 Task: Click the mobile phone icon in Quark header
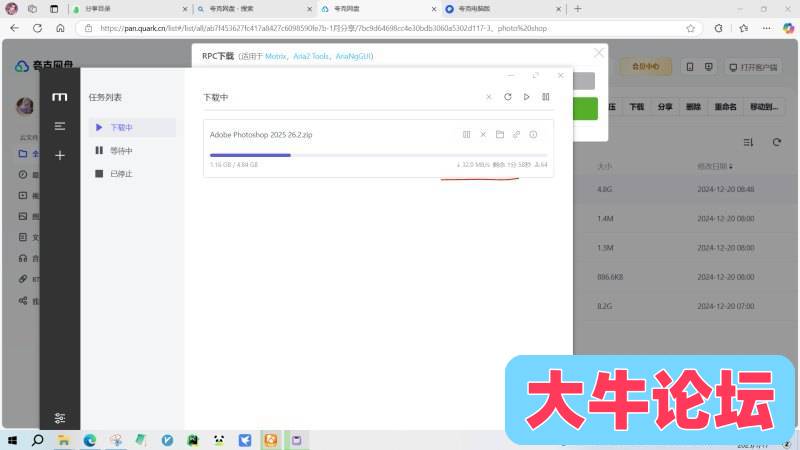(690, 67)
